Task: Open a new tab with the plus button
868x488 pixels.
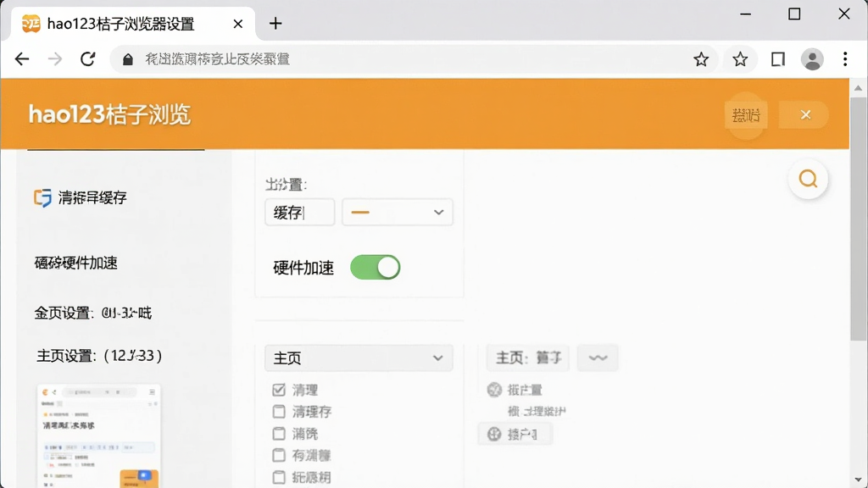Action: coord(275,23)
